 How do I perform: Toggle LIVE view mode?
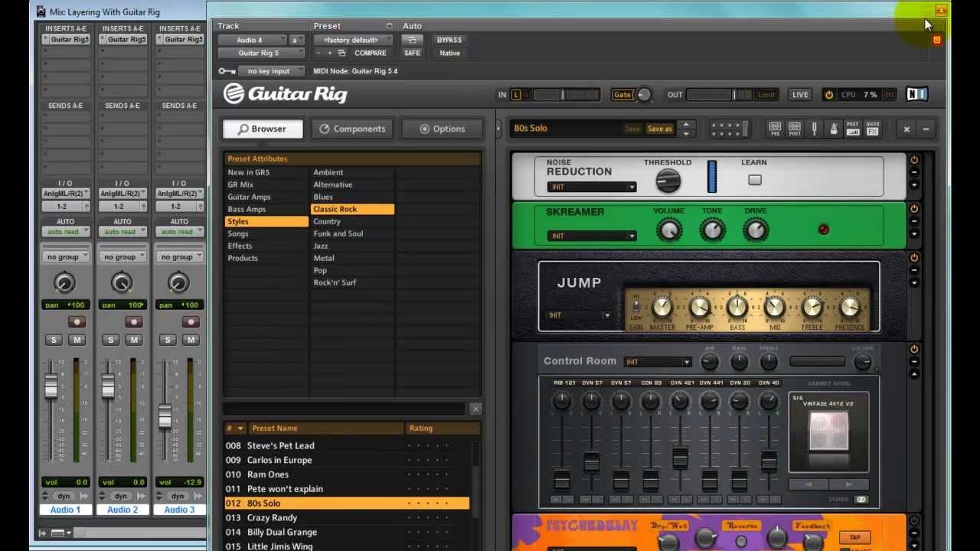(x=800, y=95)
